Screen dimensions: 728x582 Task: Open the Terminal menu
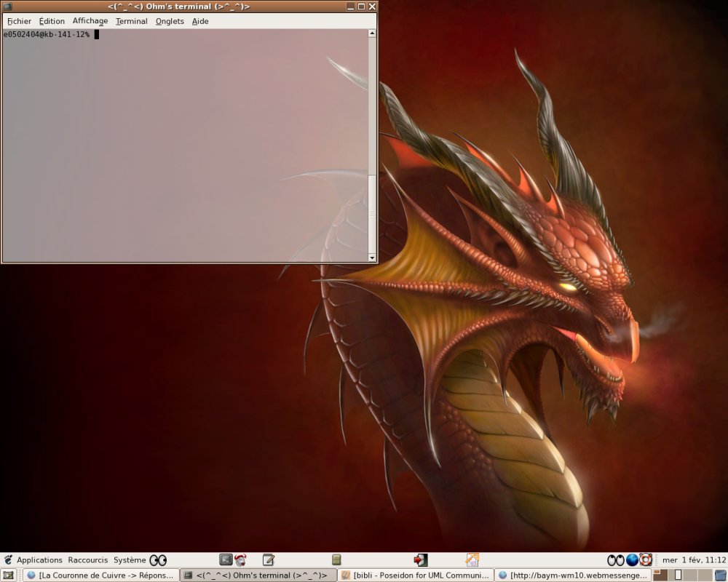click(x=131, y=21)
